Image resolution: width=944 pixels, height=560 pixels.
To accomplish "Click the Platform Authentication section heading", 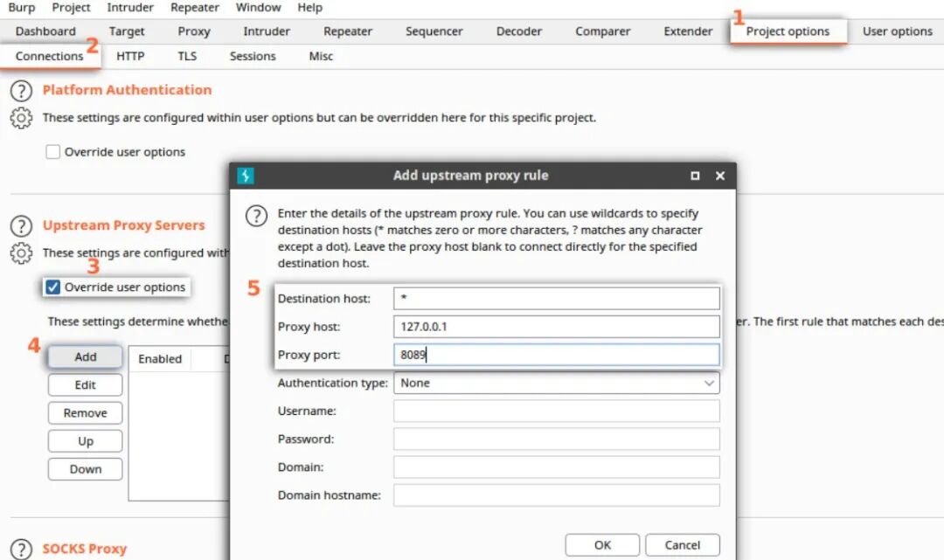I will 127,90.
